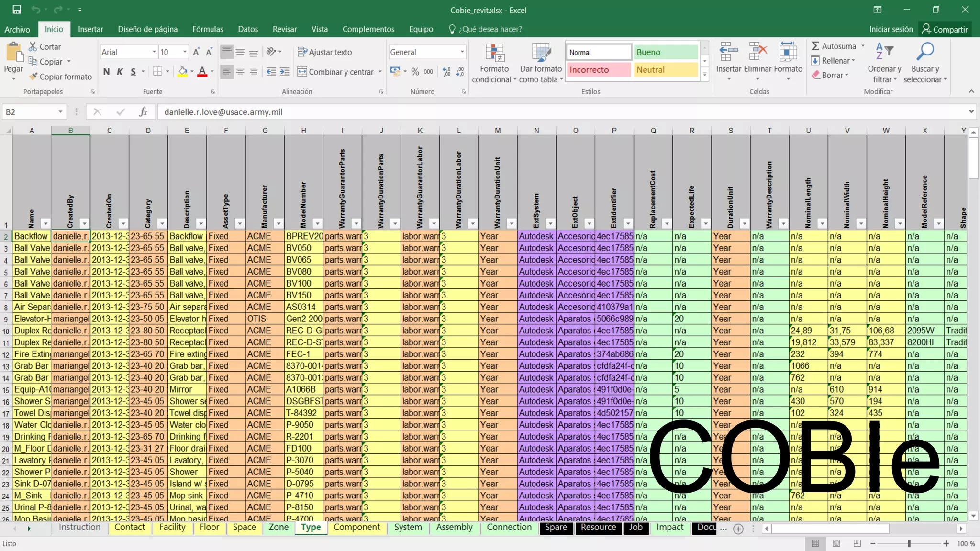This screenshot has height=551, width=980.
Task: Click the Autosuma sigma icon
Action: [815, 46]
